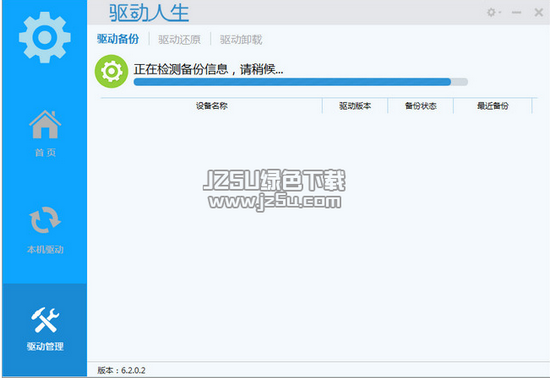Click the green gear status icon
Screen dimensions: 550x378
pyautogui.click(x=111, y=71)
